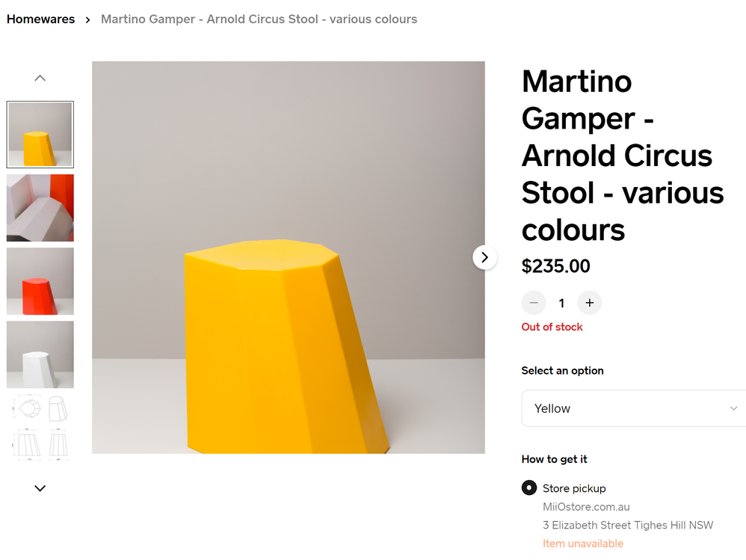Select the Store pickup radio button
This screenshot has height=560, width=746.
click(528, 487)
